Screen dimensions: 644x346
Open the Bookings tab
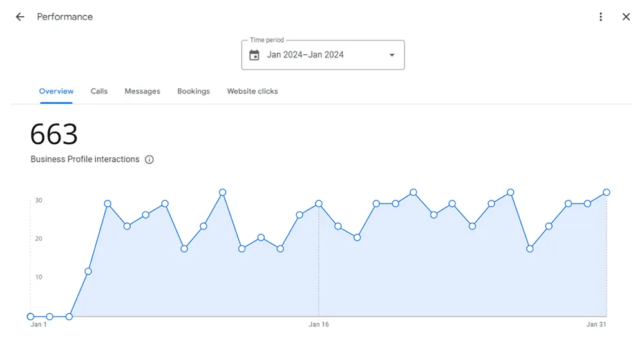193,91
